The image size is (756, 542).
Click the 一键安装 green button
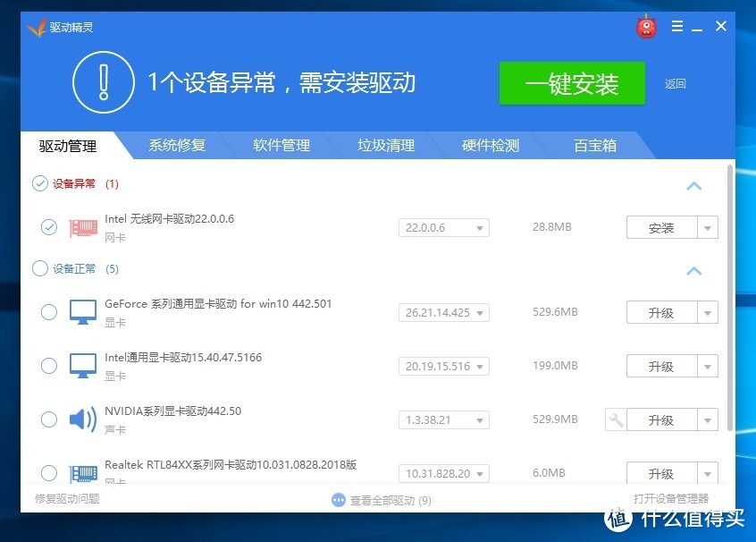coord(572,83)
